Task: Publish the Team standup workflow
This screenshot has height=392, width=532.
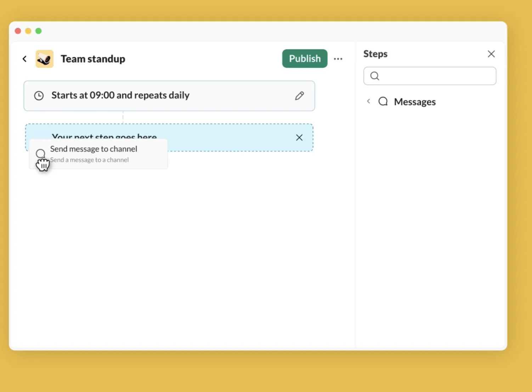Action: 305,58
